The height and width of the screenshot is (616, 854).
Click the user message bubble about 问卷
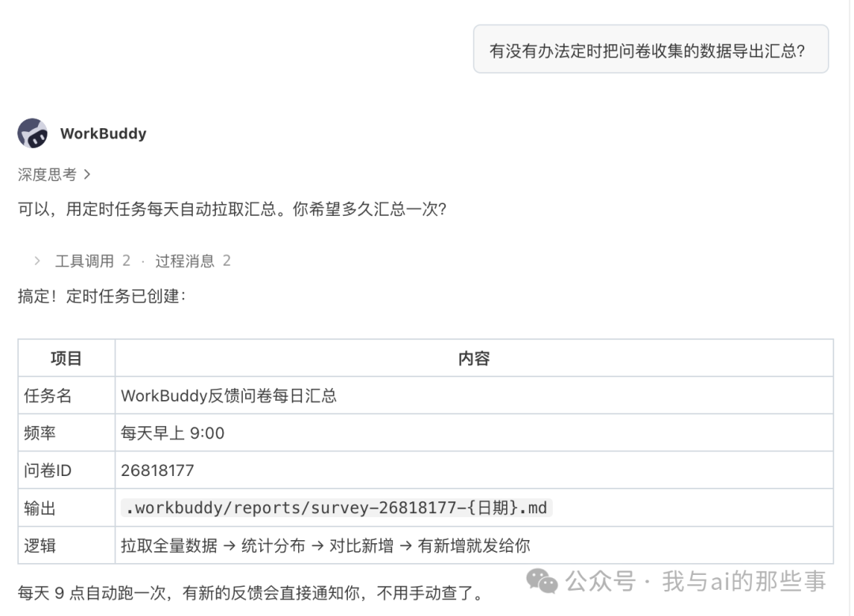pyautogui.click(x=651, y=49)
